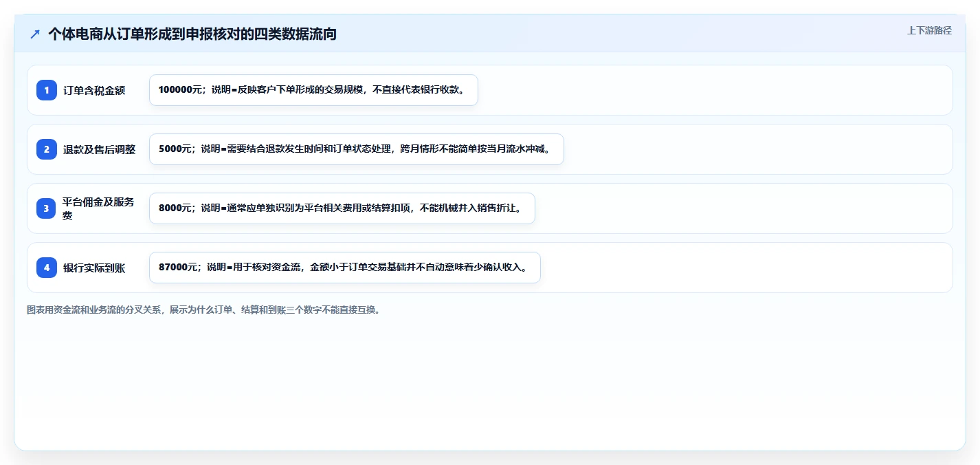Click the title 个体电商从订单形成到申报核对的四类数据流向

192,34
